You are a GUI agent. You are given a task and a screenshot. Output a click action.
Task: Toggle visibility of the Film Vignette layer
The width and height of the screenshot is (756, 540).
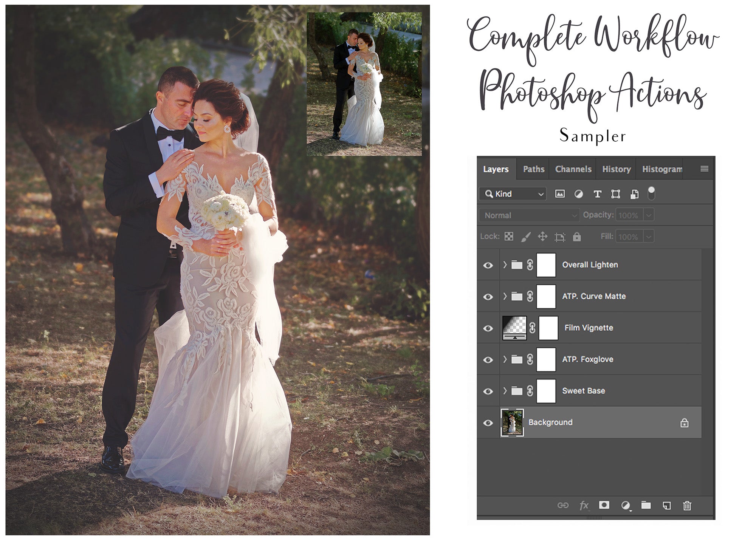(489, 328)
